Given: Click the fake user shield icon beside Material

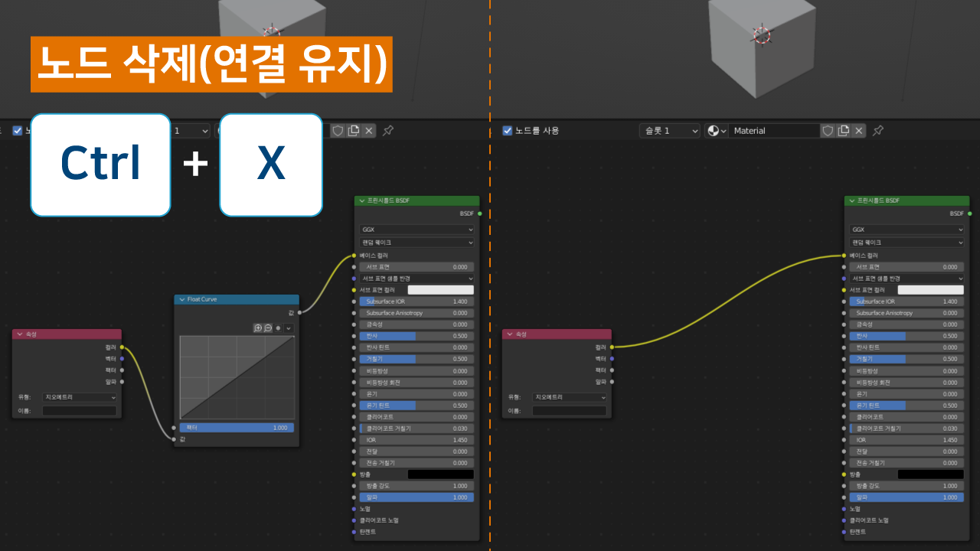Looking at the screenshot, I should click(828, 131).
